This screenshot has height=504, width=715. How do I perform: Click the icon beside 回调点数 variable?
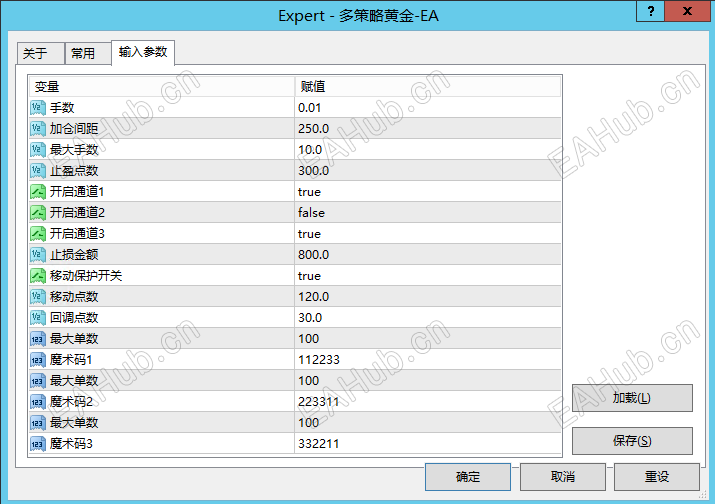point(38,318)
